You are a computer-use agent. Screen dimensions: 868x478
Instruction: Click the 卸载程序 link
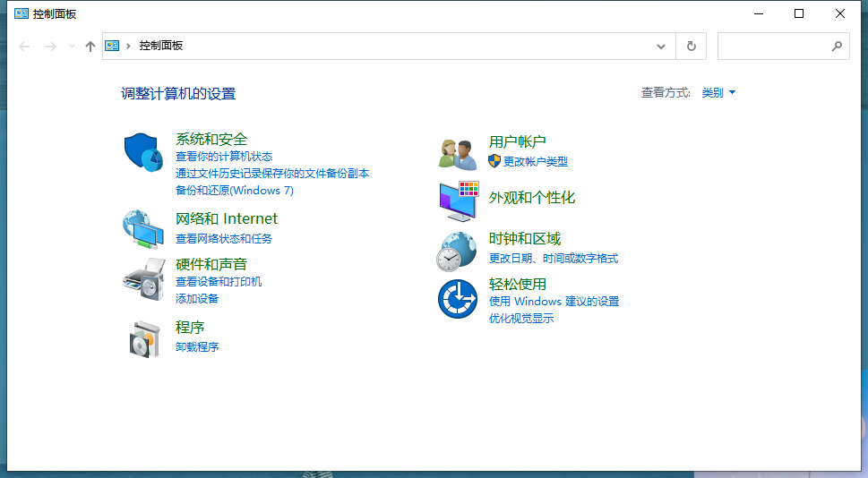tap(197, 347)
